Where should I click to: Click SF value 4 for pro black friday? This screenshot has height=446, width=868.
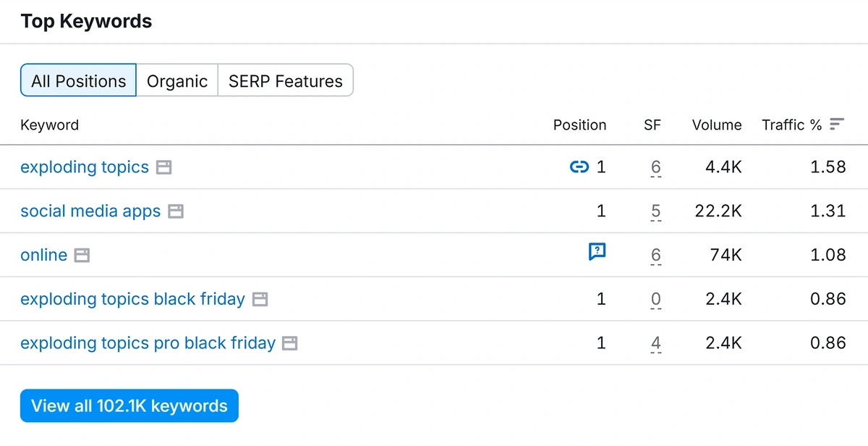(655, 343)
